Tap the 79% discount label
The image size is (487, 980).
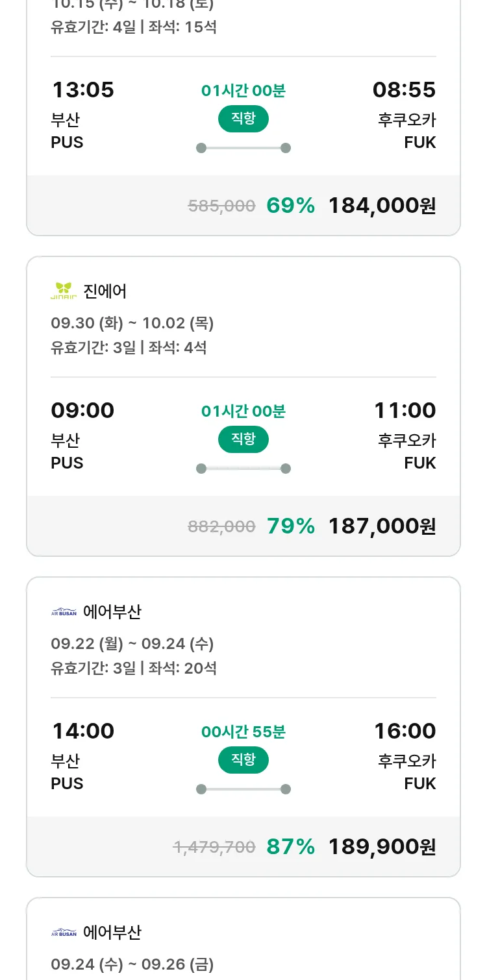pyautogui.click(x=290, y=526)
